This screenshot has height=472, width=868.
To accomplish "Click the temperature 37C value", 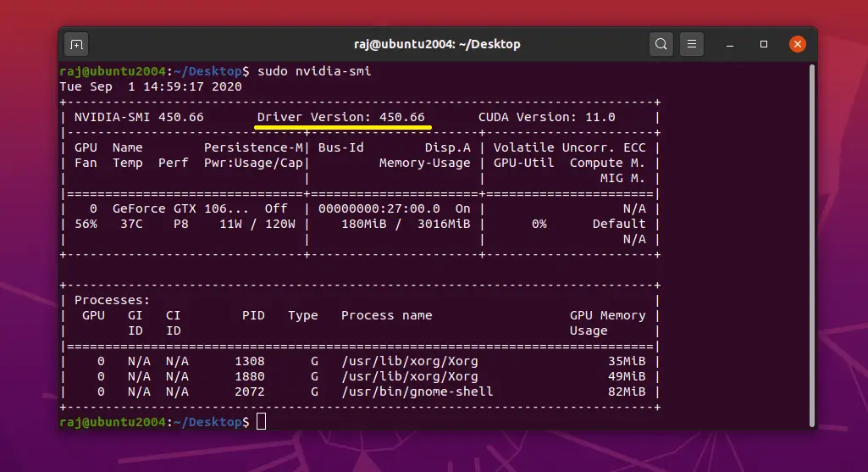I will click(x=132, y=224).
